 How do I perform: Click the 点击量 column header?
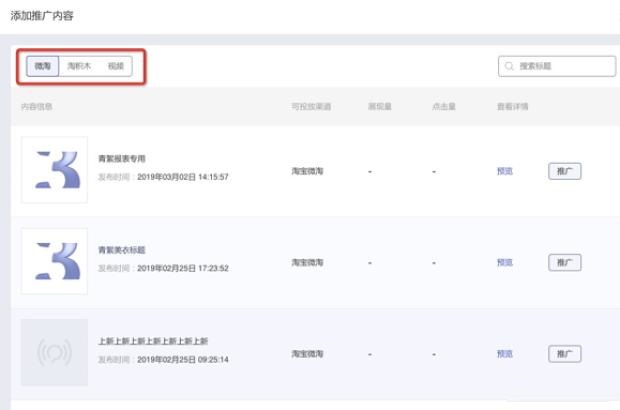coord(444,106)
